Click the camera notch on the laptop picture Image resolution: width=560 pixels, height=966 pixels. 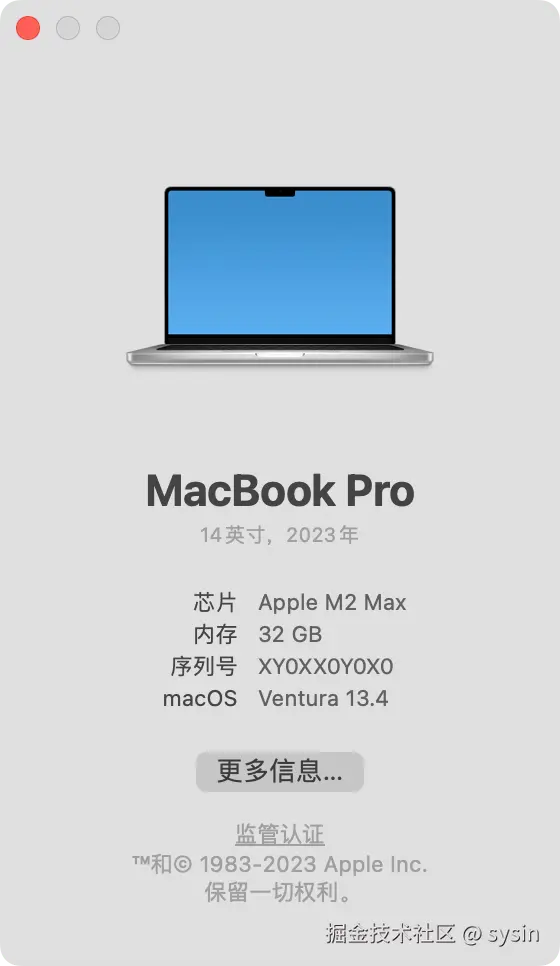click(x=280, y=193)
